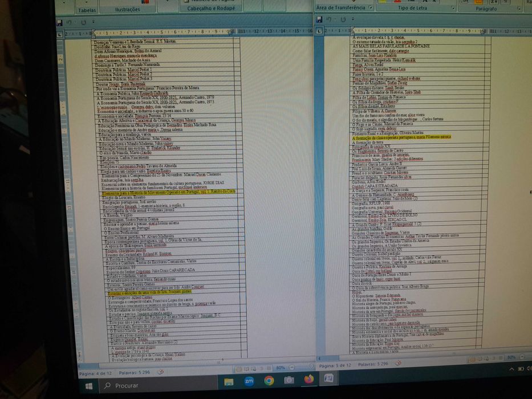
Task: Click tab stop selector on right window ruler
Action: tap(319, 31)
